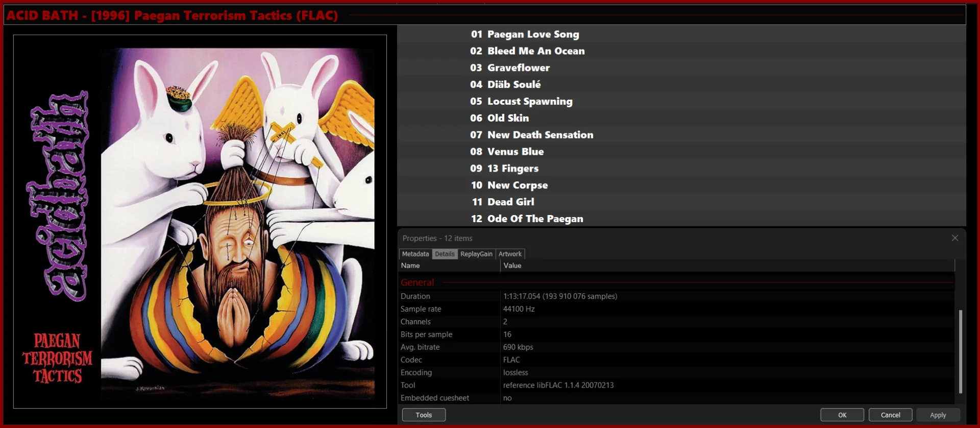Click the Tools button

[424, 415]
